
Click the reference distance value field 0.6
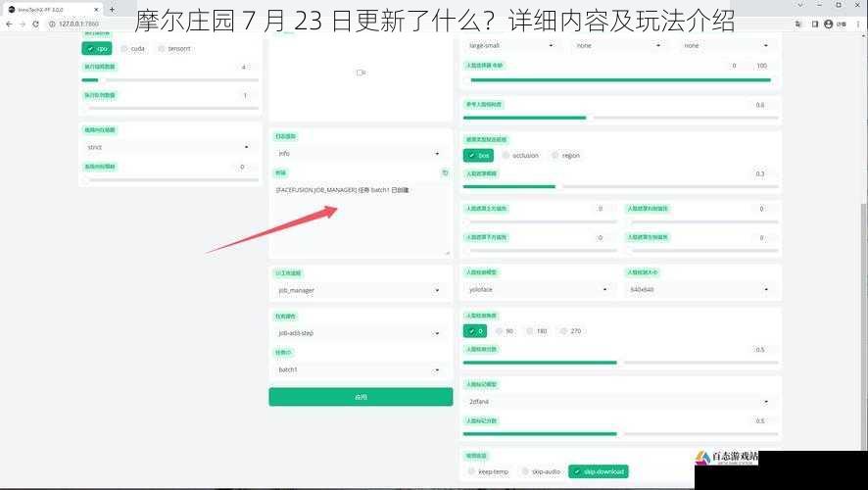pos(761,105)
